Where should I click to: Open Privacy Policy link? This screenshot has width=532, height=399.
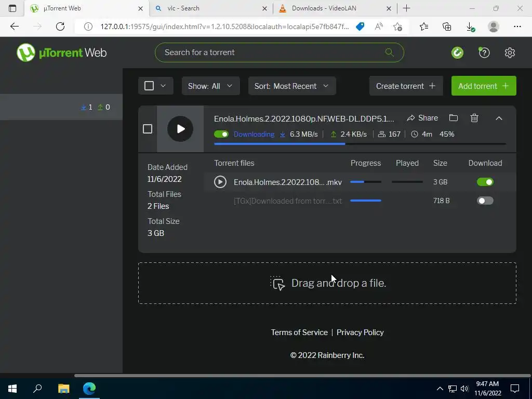point(360,332)
